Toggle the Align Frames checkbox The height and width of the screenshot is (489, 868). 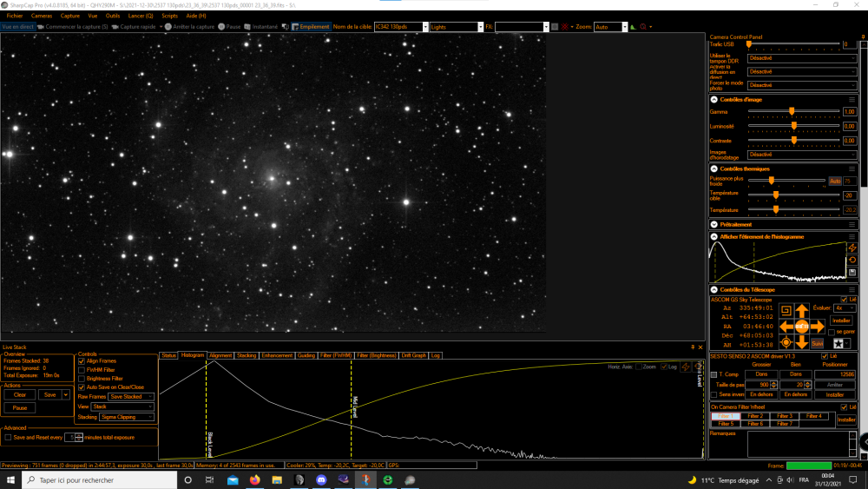pyautogui.click(x=82, y=361)
